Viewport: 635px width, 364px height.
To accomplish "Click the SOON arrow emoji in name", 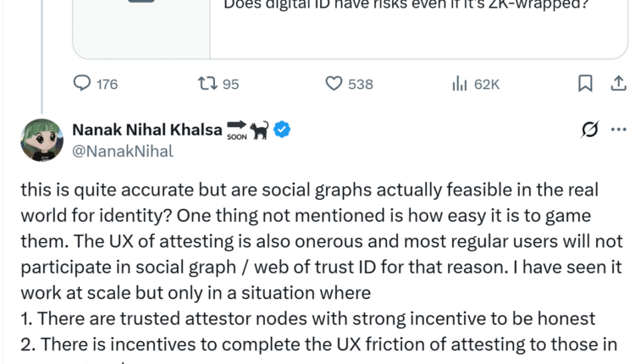I will pos(235,130).
